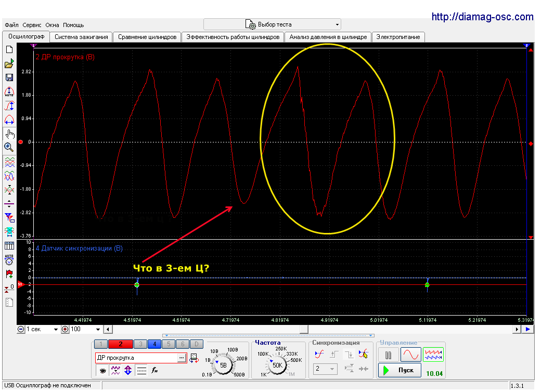541x392 pixels.
Task: Toggle blue channel 4 button
Action: pos(154,344)
